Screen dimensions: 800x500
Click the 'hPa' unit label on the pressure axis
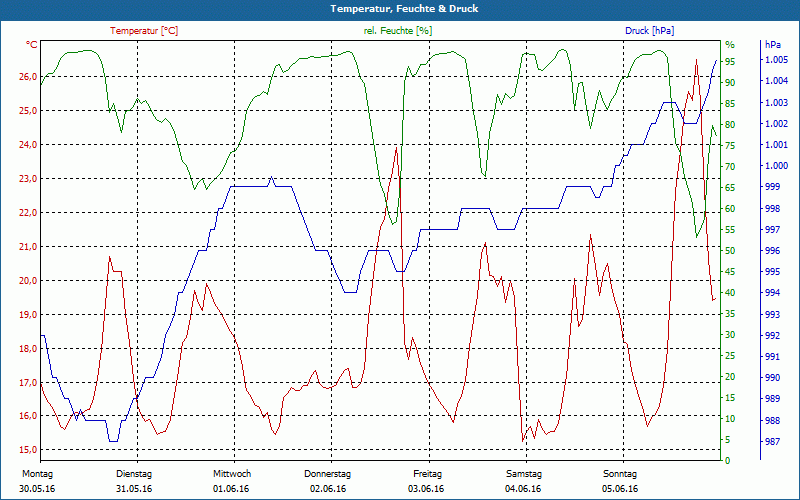coord(773,45)
